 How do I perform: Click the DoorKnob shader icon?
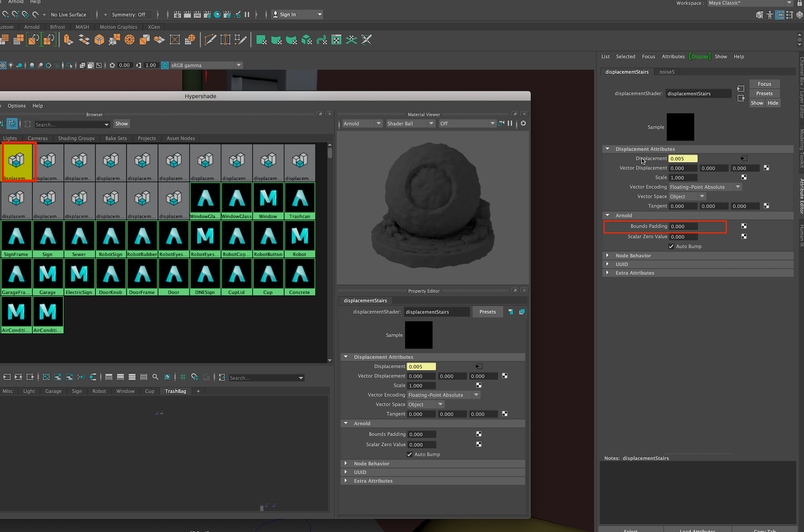pyautogui.click(x=110, y=274)
